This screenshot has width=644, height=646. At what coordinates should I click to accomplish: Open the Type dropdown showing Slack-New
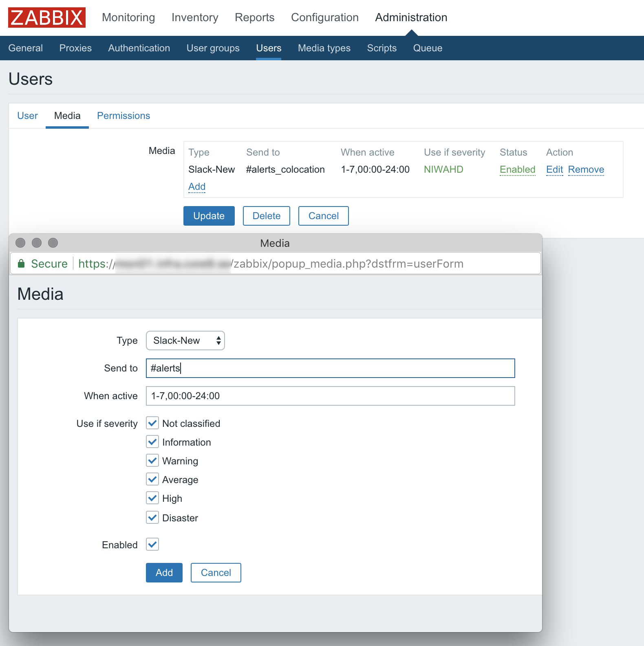pyautogui.click(x=185, y=341)
